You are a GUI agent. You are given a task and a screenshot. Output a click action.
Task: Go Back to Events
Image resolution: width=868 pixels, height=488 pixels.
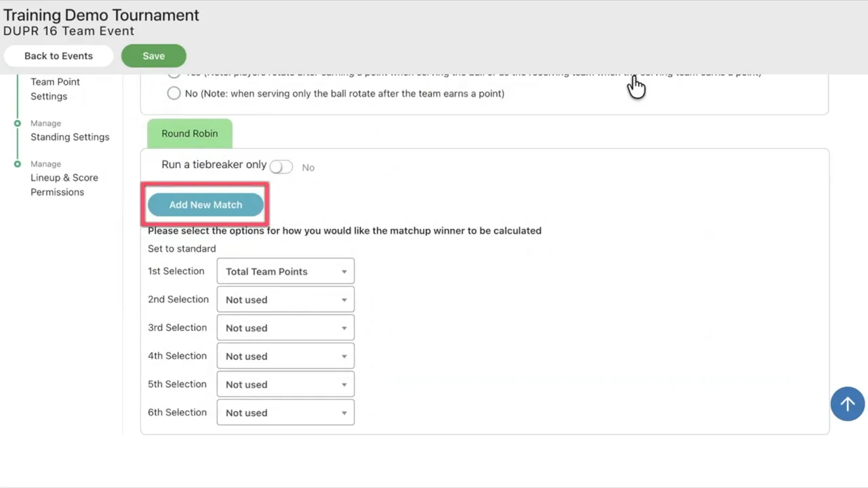coord(58,56)
